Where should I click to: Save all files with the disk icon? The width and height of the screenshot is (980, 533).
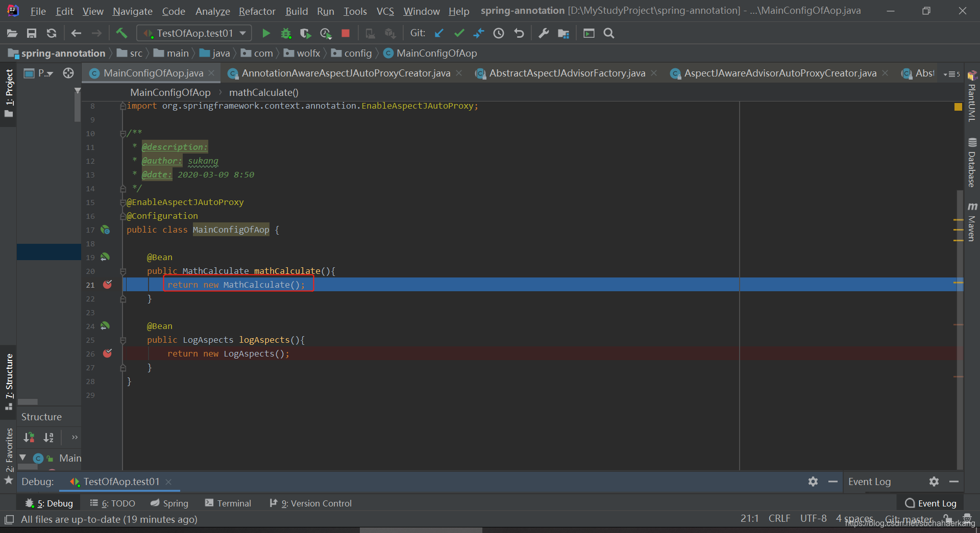coord(32,34)
